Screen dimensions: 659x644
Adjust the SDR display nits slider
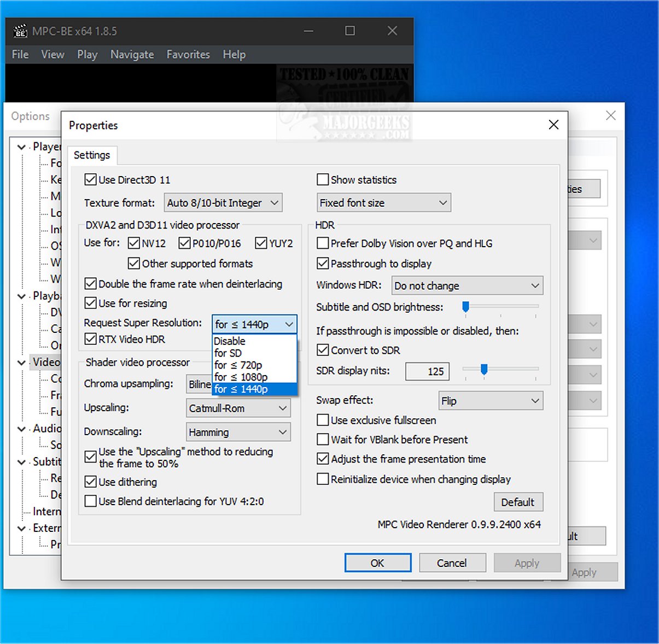(484, 370)
